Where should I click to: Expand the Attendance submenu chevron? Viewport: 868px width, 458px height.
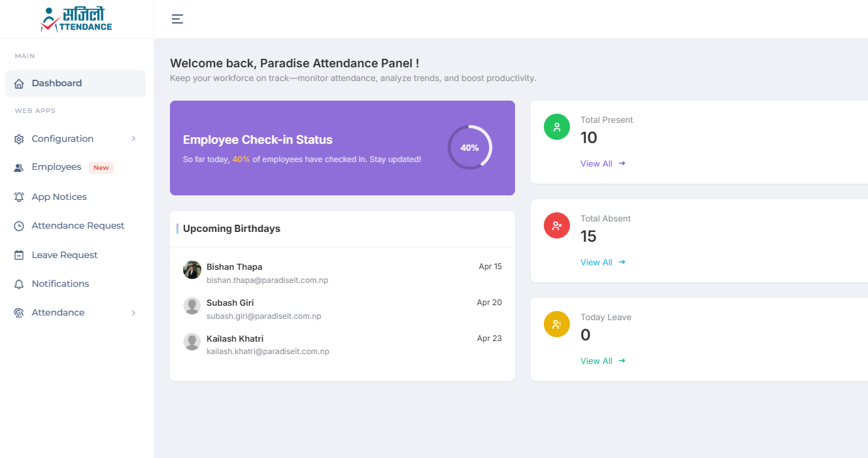(x=133, y=313)
